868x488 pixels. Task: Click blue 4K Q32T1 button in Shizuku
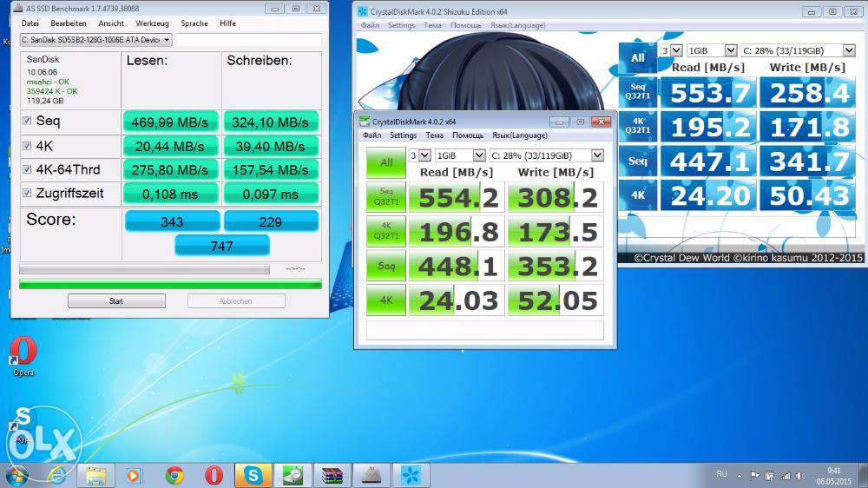pos(638,126)
